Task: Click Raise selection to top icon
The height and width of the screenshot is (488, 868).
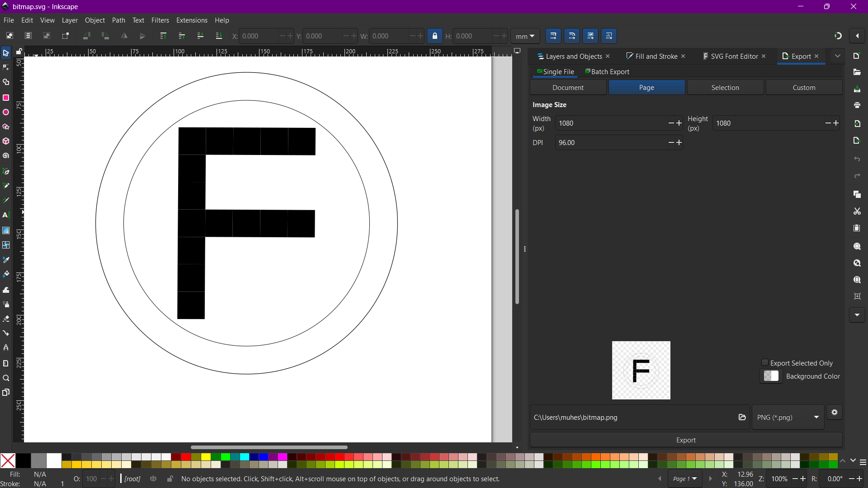Action: click(x=163, y=36)
